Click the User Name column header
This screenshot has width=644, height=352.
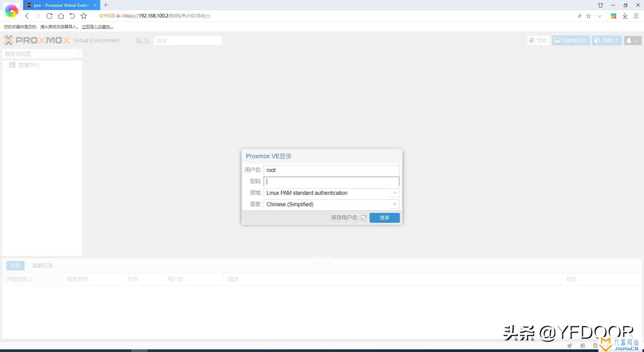(x=193, y=279)
